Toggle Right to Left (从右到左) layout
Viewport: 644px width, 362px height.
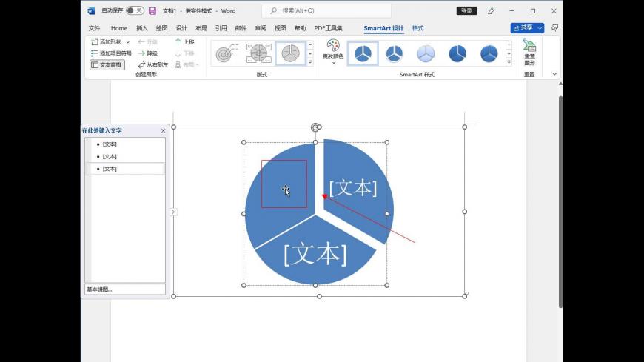pos(141,65)
